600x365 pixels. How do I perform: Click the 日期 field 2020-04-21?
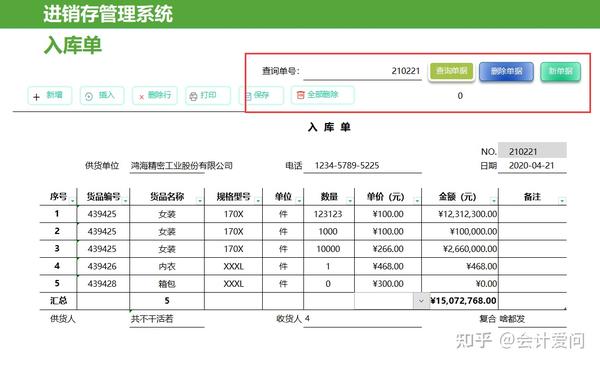coord(532,166)
